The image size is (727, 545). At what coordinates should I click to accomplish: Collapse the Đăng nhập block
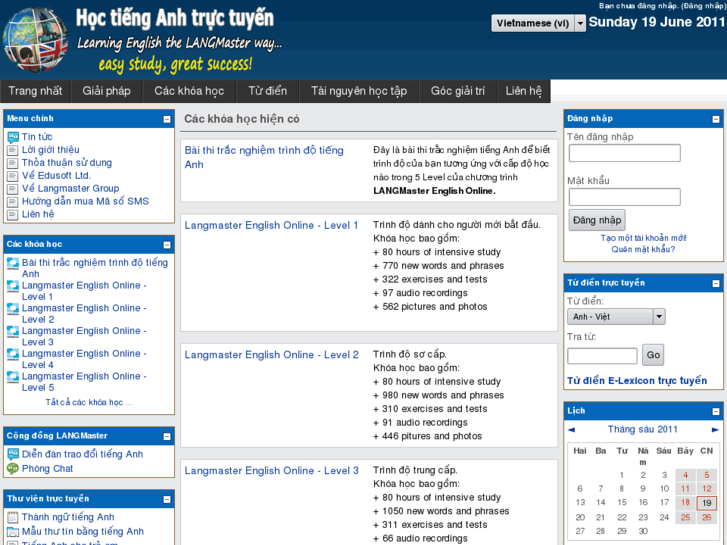tap(716, 119)
